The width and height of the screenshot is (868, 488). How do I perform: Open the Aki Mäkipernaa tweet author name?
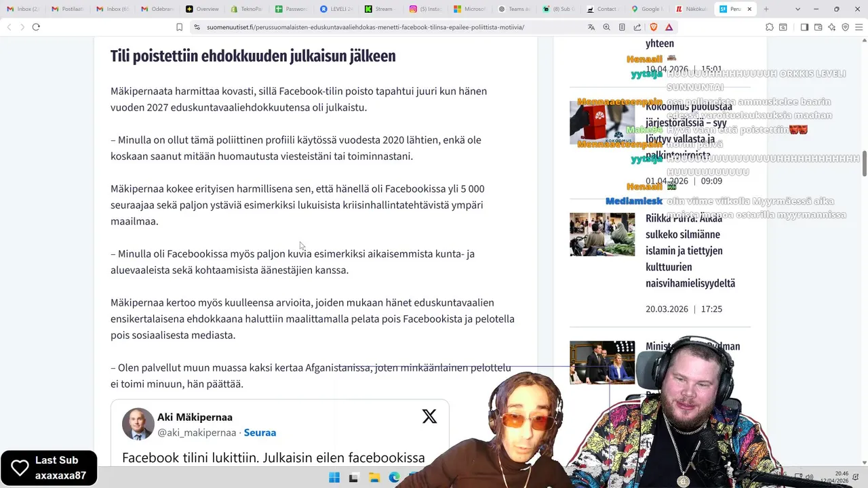(x=195, y=418)
